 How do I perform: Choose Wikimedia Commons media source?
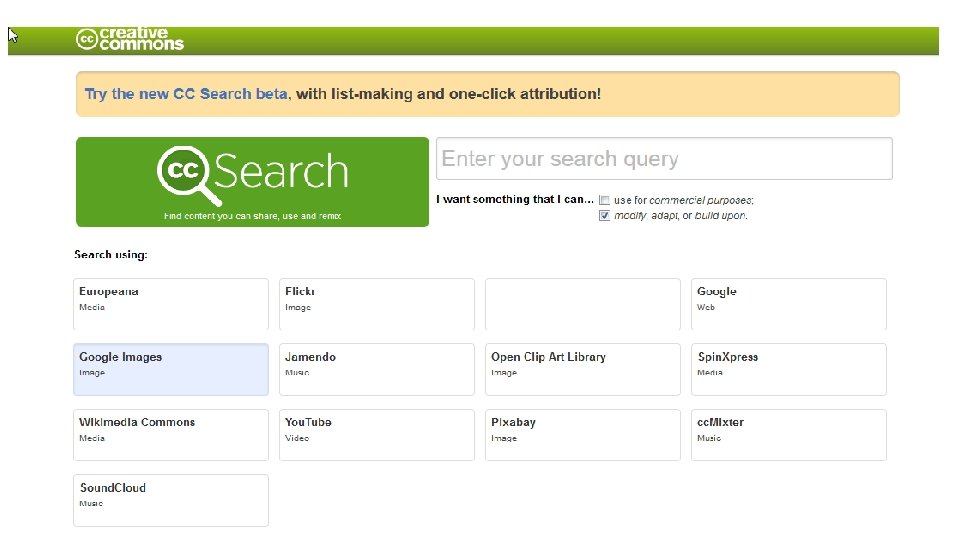(171, 435)
